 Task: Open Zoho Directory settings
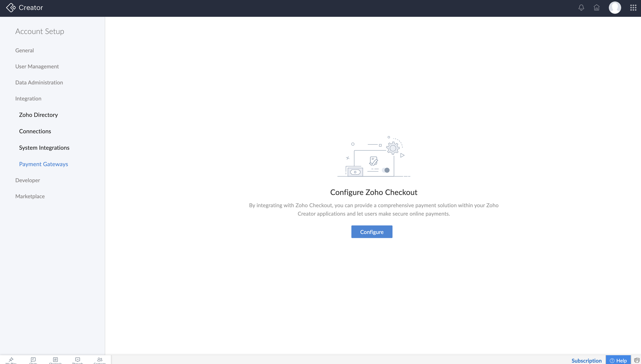coord(39,115)
